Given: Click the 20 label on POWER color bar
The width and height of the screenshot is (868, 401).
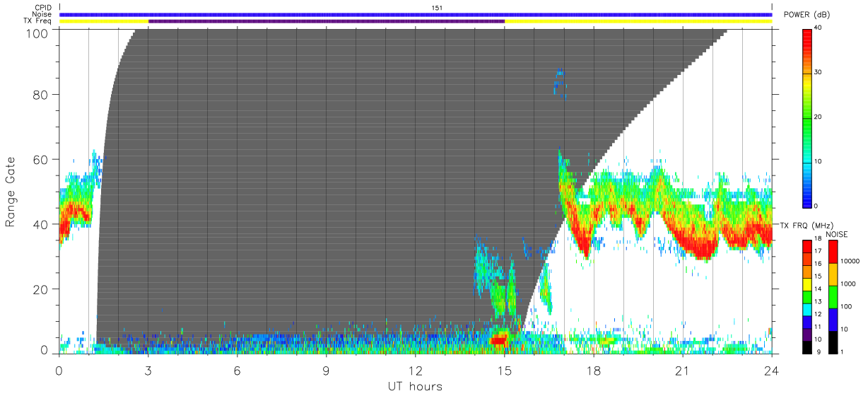Looking at the screenshot, I should (818, 117).
